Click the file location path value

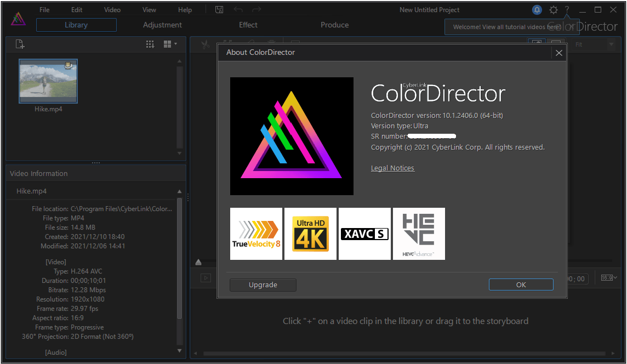(x=121, y=209)
